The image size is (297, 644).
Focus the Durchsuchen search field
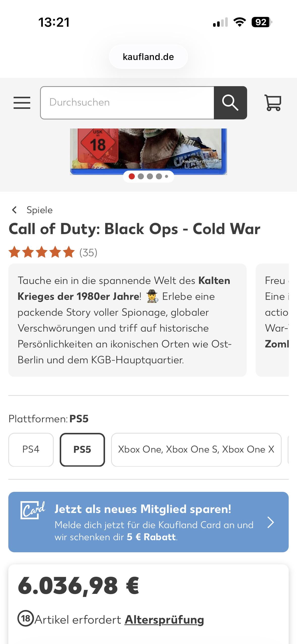coord(127,103)
